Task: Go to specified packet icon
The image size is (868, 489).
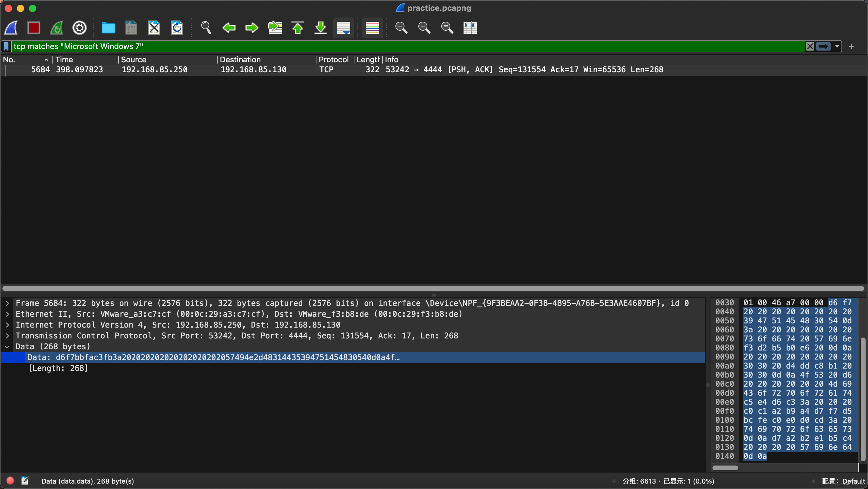Action: pyautogui.click(x=275, y=28)
